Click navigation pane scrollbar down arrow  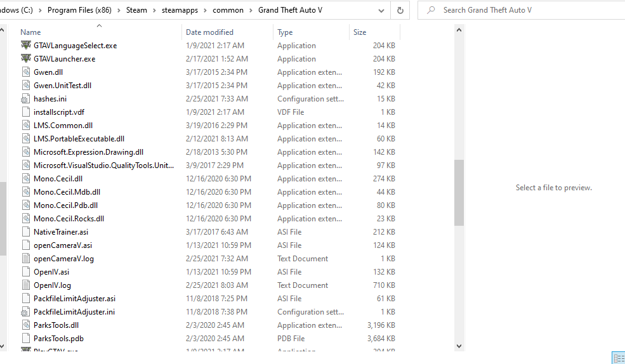[3, 346]
